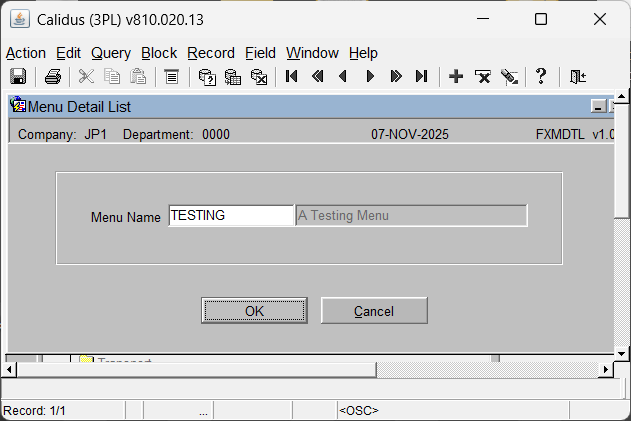Click the Clear record eraser icon
Screen dimensions: 631x421
click(x=509, y=76)
